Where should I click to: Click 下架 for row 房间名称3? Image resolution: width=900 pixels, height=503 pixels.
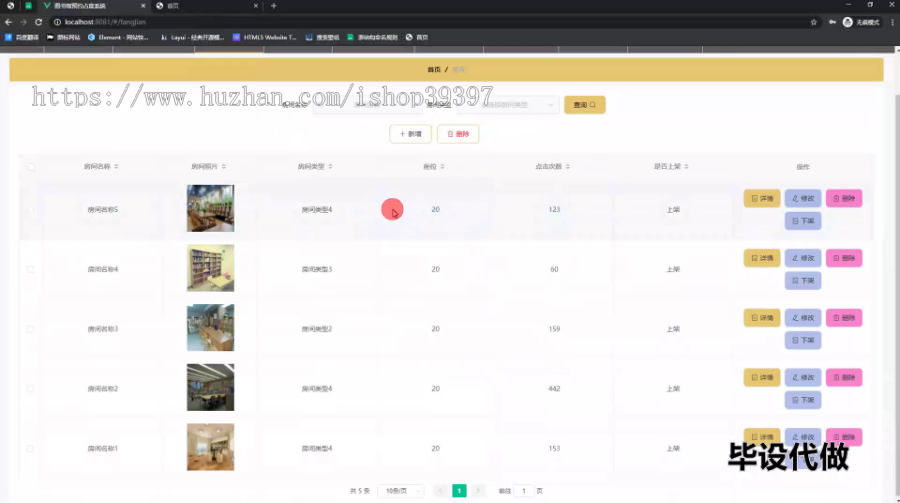pos(803,341)
